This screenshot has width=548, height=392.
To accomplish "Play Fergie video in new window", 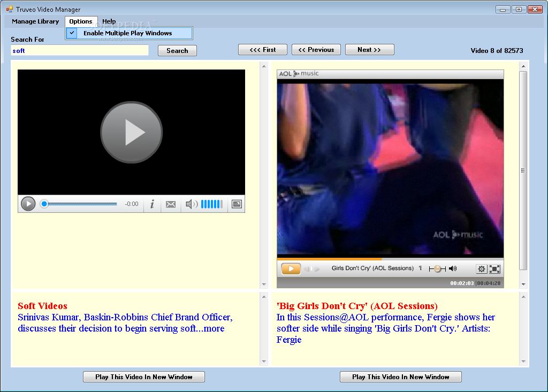I will [400, 376].
